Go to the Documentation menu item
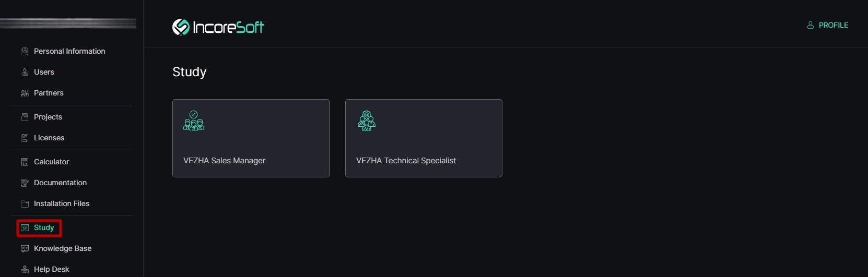The height and width of the screenshot is (277, 868). 60,183
